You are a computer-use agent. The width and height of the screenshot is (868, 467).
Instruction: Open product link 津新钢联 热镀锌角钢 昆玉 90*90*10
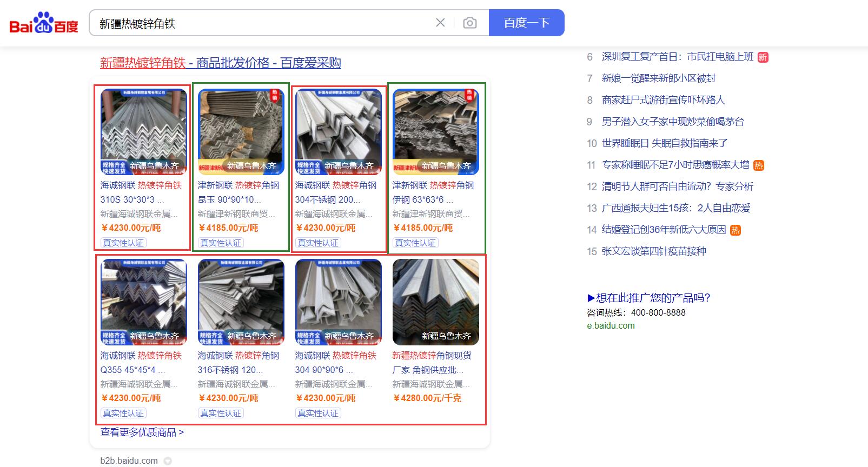click(238, 192)
